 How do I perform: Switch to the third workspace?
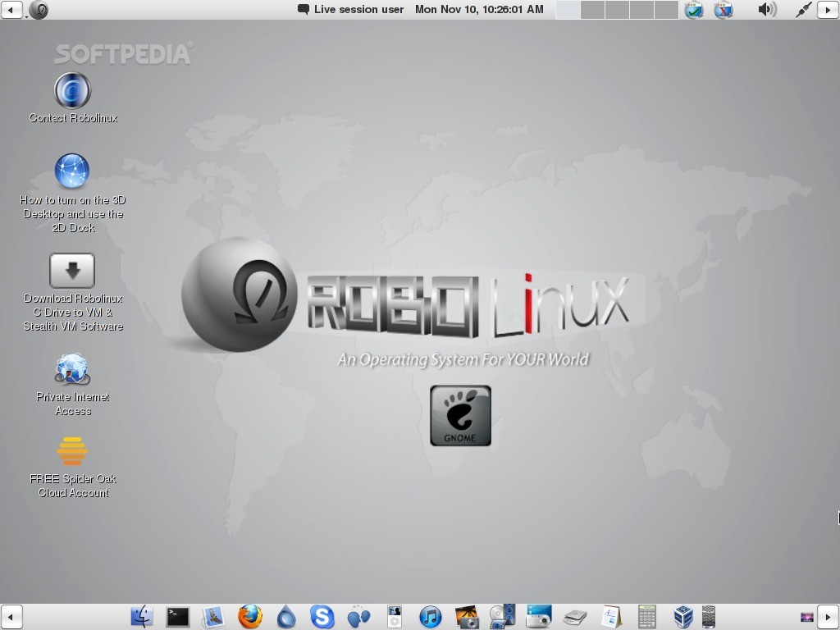[617, 10]
